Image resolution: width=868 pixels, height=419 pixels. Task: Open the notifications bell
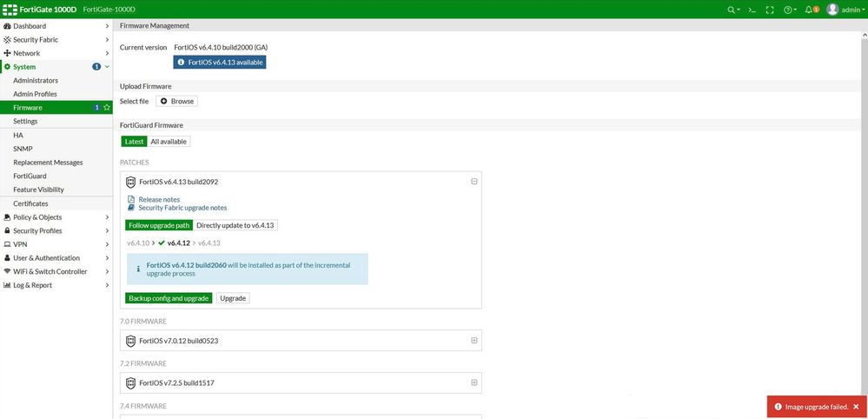click(809, 10)
